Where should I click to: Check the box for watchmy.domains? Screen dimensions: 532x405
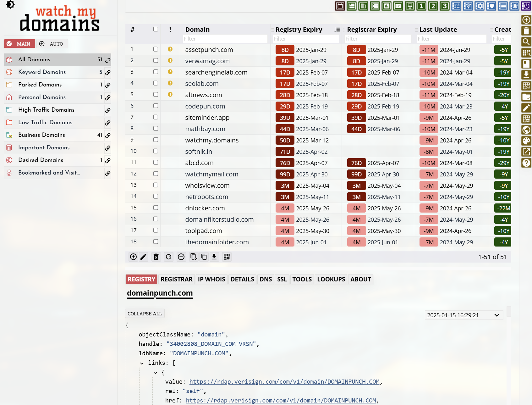point(156,140)
